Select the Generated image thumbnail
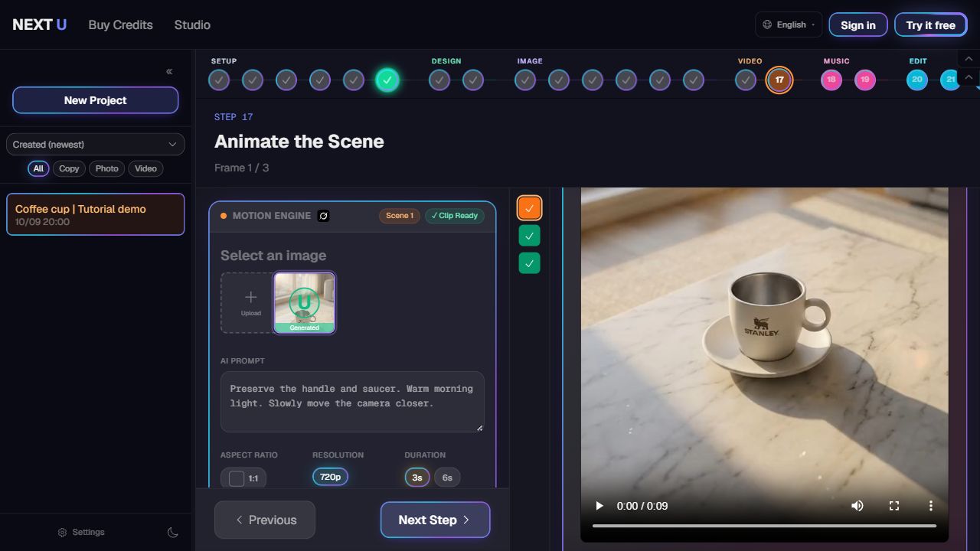The width and height of the screenshot is (980, 551). coord(305,302)
